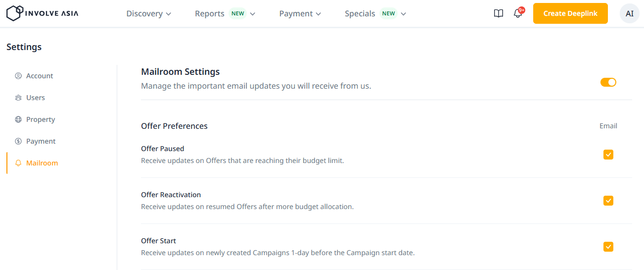Click the Involve Asia hexagon logo
The height and width of the screenshot is (270, 644).
[x=14, y=13]
